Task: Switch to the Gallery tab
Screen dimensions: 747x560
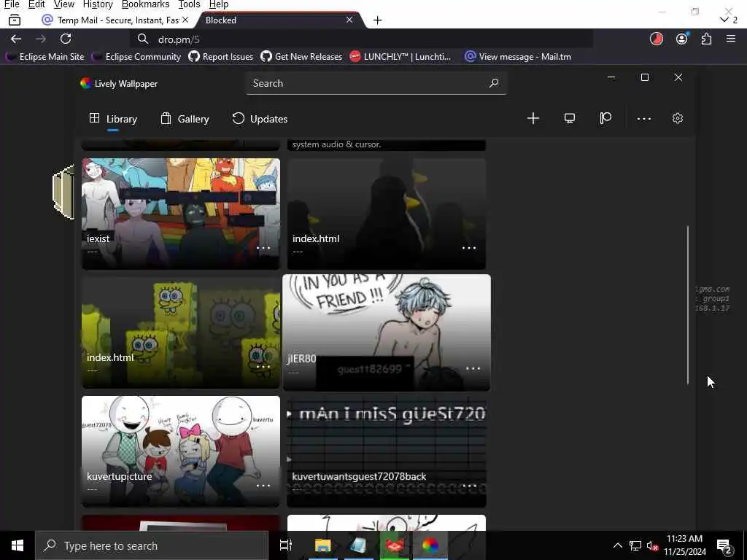Action: point(185,119)
